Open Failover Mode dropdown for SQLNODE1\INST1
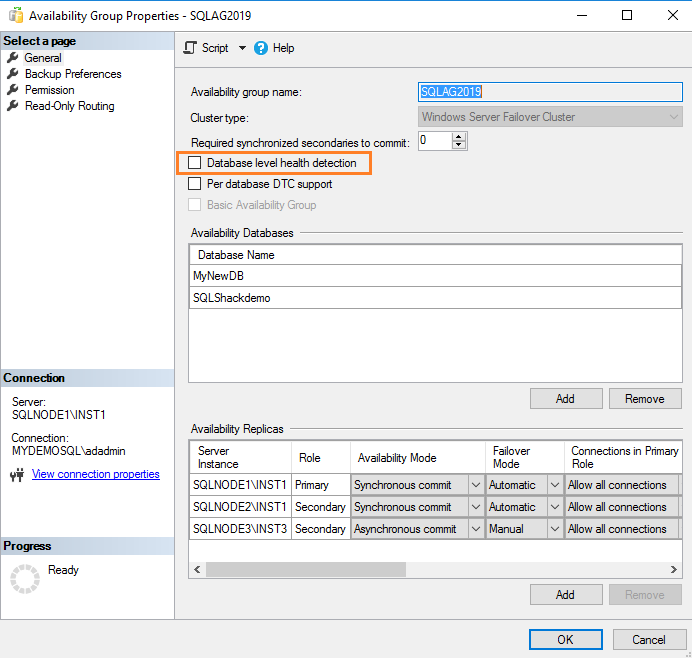This screenshot has height=658, width=692. tap(555, 485)
